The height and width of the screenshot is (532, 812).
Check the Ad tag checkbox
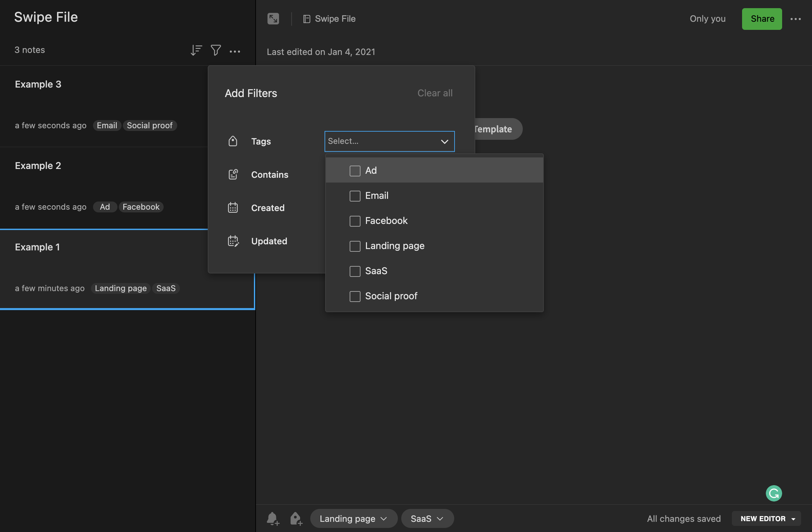[x=355, y=171]
